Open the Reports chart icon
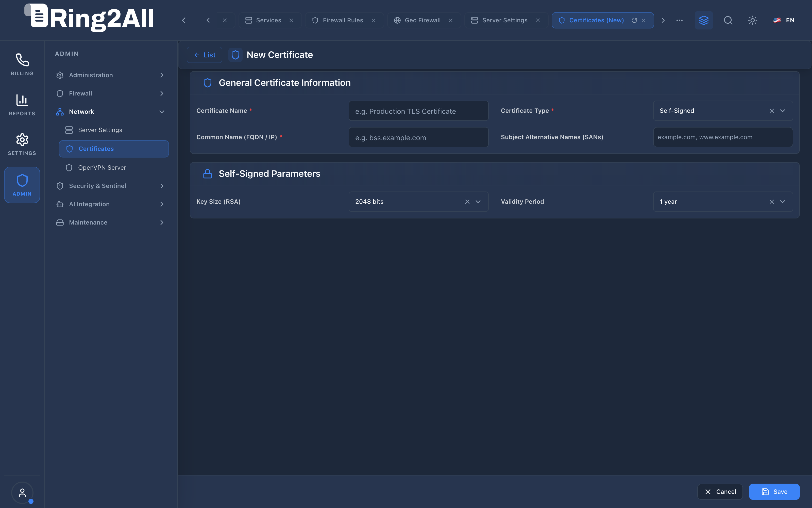The width and height of the screenshot is (812, 508). [x=22, y=100]
